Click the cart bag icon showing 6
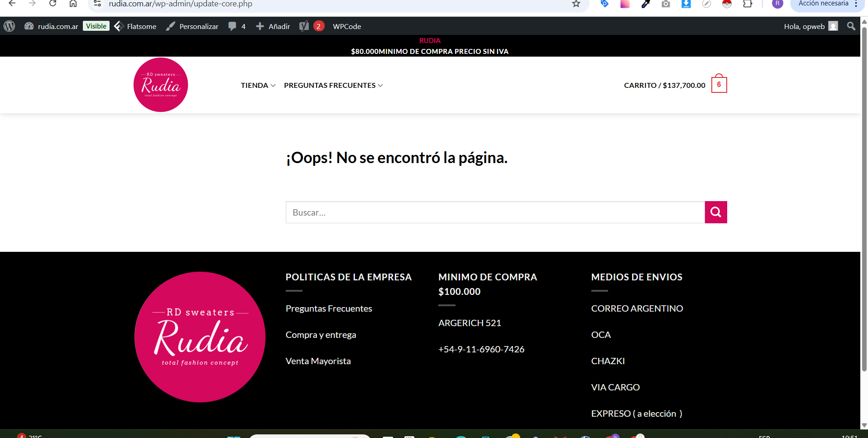868x438 pixels. pyautogui.click(x=719, y=85)
